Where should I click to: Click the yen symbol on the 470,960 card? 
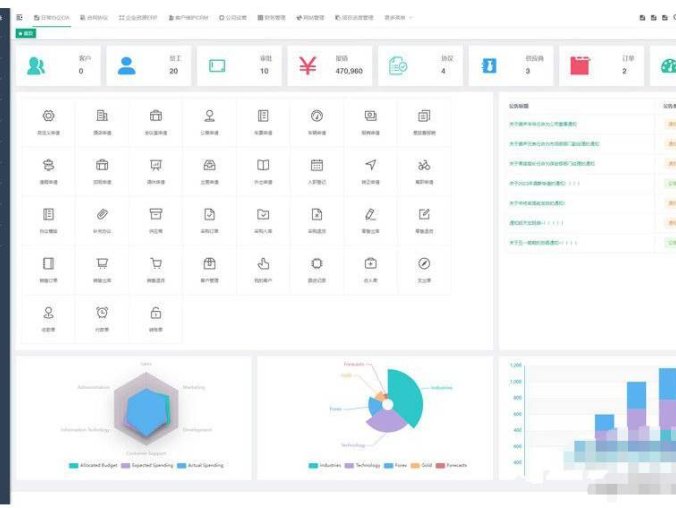click(x=307, y=66)
